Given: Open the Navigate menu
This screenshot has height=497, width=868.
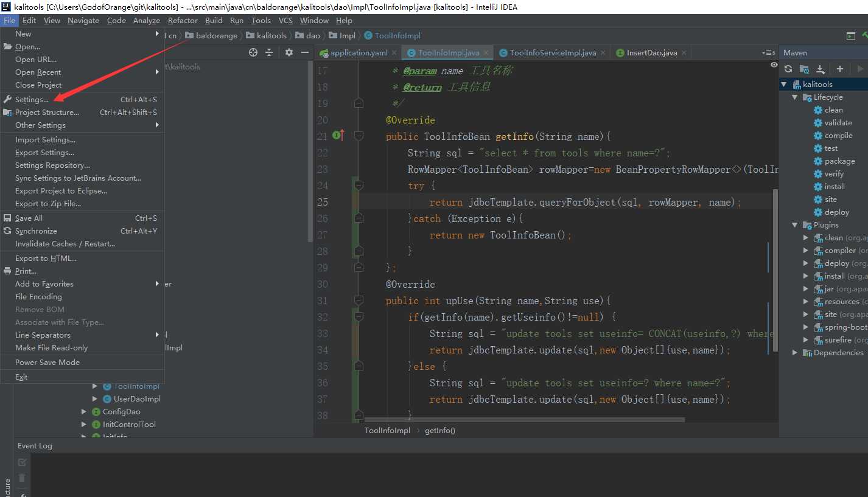Looking at the screenshot, I should pyautogui.click(x=83, y=20).
